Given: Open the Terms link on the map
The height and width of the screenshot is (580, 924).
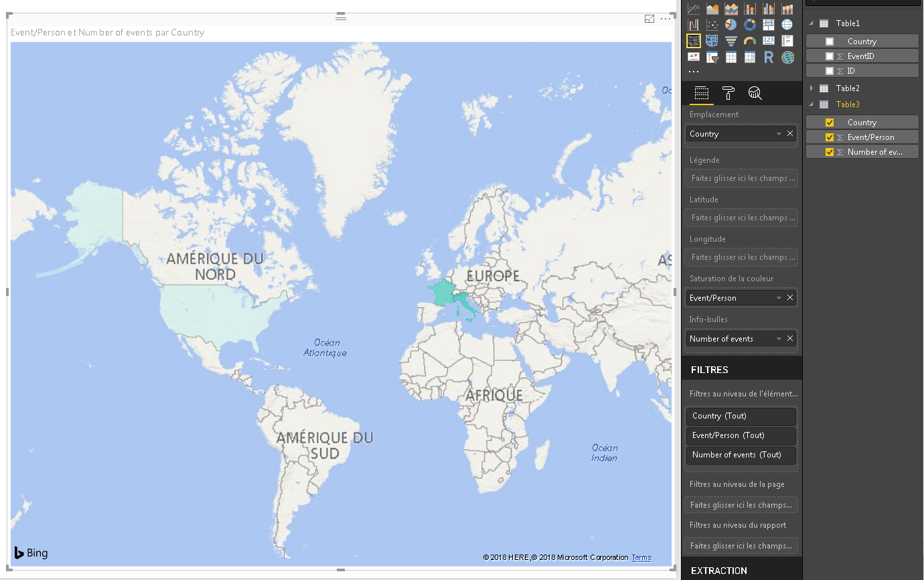Looking at the screenshot, I should click(x=641, y=558).
